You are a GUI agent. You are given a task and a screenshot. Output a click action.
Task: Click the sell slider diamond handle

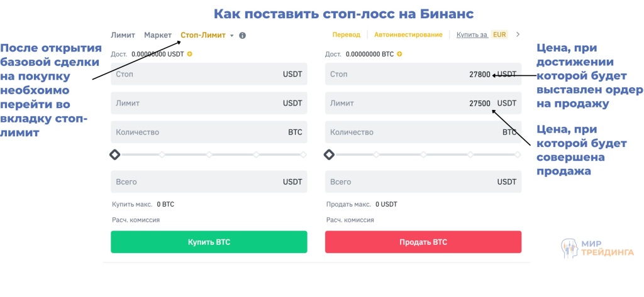pyautogui.click(x=330, y=154)
